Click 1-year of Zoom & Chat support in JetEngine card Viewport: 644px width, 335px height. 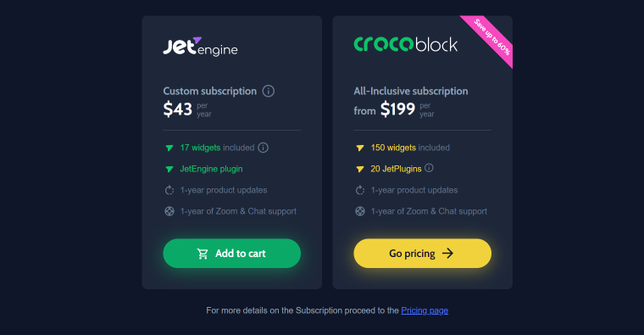[238, 211]
